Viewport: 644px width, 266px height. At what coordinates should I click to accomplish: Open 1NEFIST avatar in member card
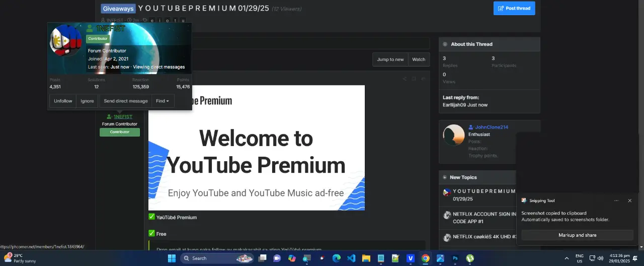66,41
